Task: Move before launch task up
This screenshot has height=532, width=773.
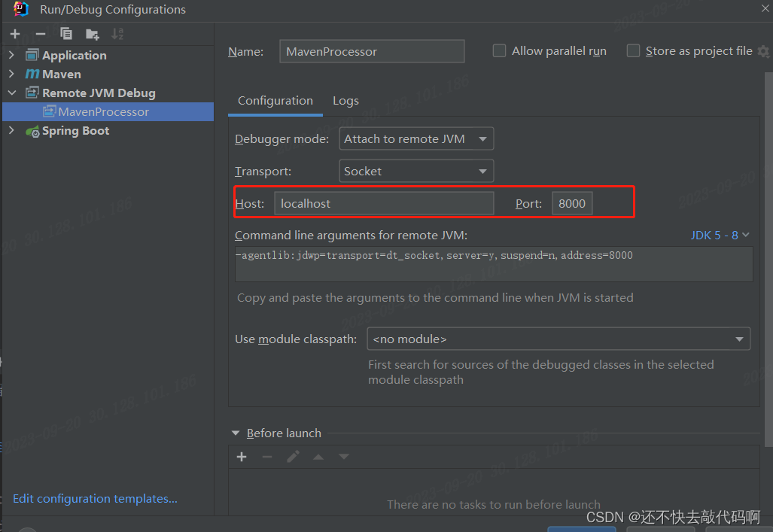Action: click(318, 457)
